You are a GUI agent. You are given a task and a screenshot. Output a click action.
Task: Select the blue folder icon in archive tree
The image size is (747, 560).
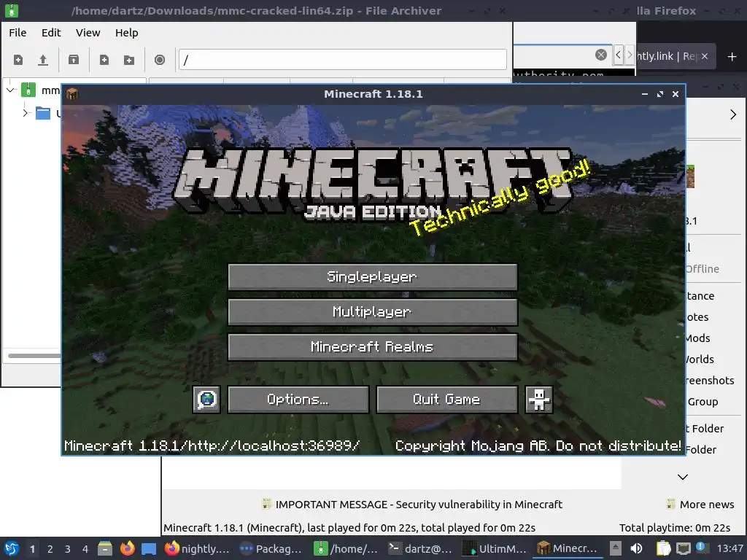click(43, 113)
